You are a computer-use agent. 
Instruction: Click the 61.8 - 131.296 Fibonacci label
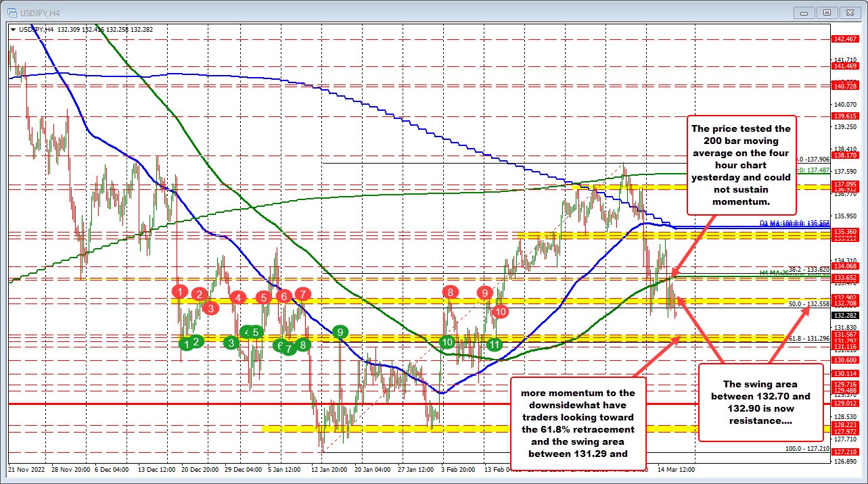point(809,338)
